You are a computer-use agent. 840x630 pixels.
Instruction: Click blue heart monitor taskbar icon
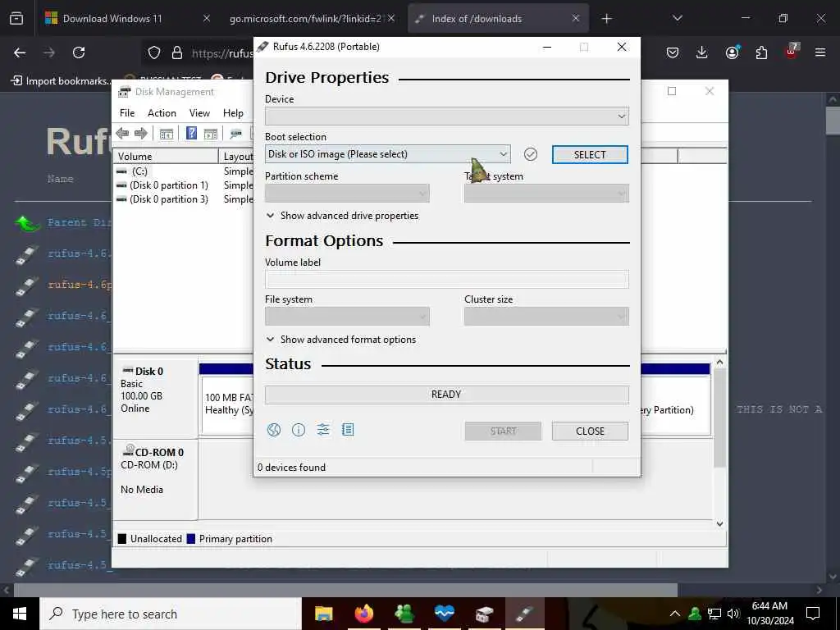[x=444, y=614]
